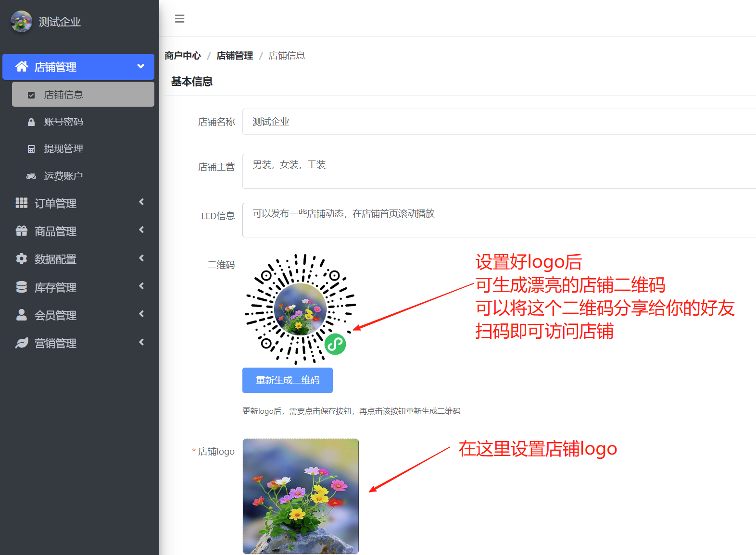Select the 数据配置 sidebar menu

(78, 259)
